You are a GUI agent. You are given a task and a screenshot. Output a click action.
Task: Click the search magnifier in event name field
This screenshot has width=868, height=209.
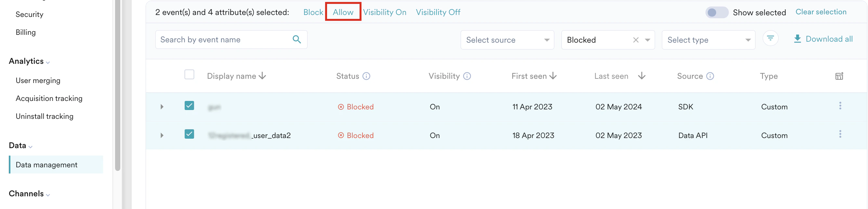coord(297,39)
